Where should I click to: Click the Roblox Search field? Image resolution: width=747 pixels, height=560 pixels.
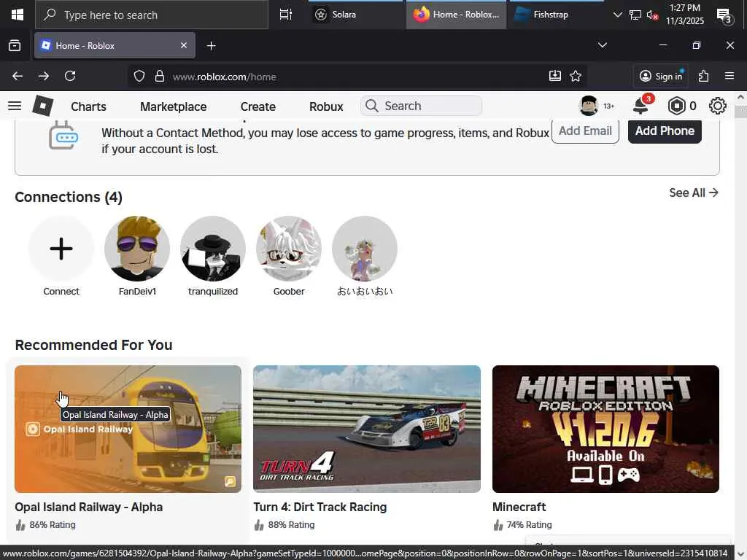(421, 106)
